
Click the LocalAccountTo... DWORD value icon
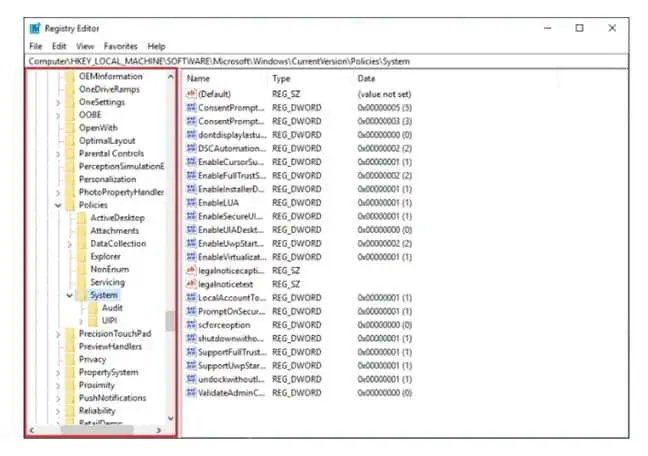191,298
